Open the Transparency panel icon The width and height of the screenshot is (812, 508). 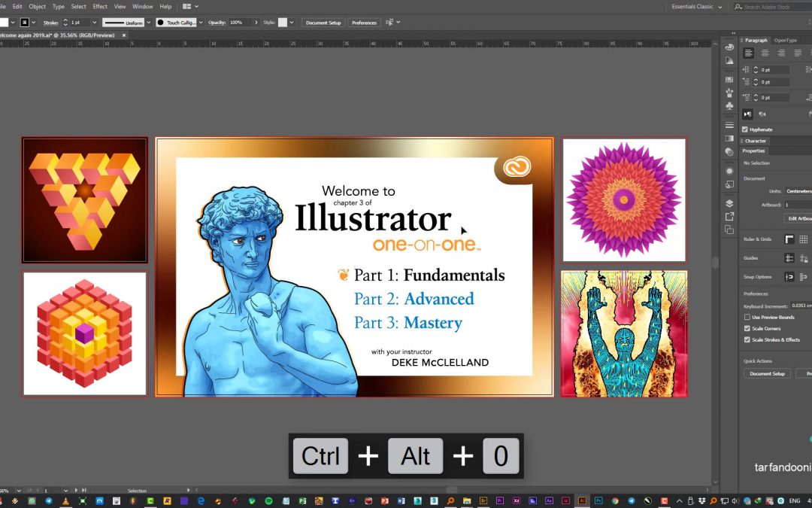[x=729, y=152]
